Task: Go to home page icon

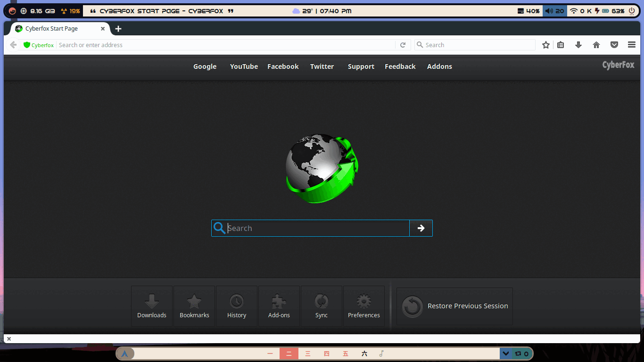Action: [x=596, y=45]
